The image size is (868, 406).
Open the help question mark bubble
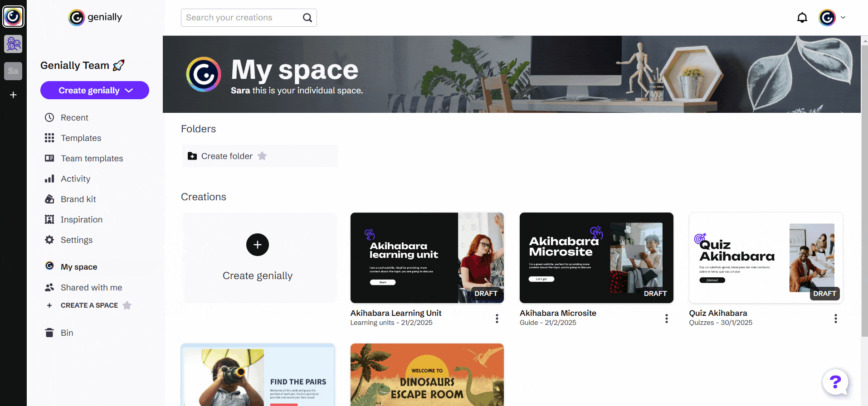[x=835, y=382]
